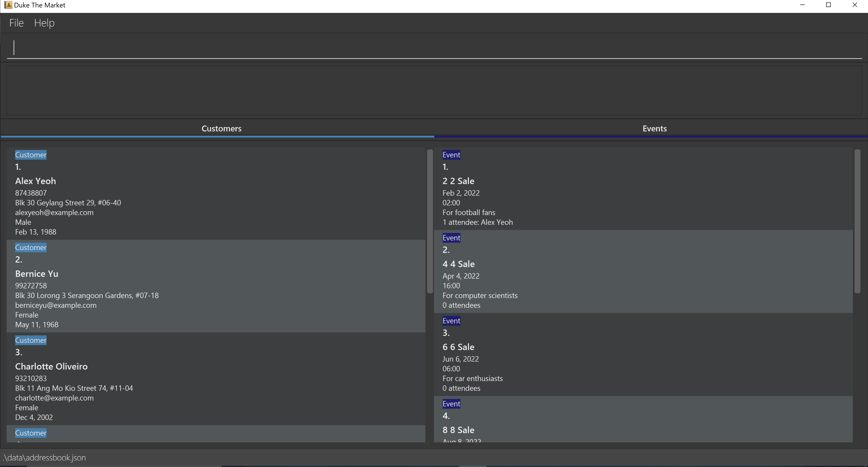This screenshot has height=467, width=868.
Task: Select the Customers panel tab
Action: 221,128
